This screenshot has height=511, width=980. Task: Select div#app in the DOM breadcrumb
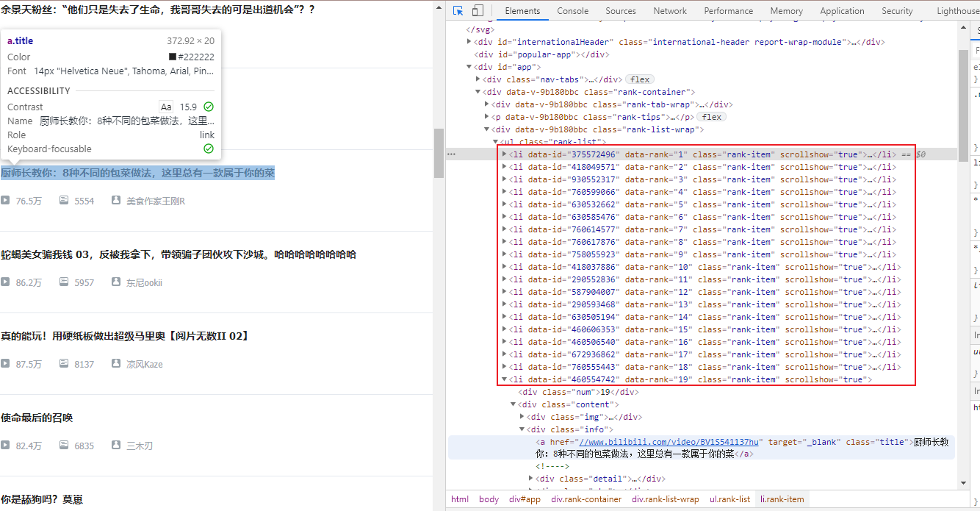point(525,499)
